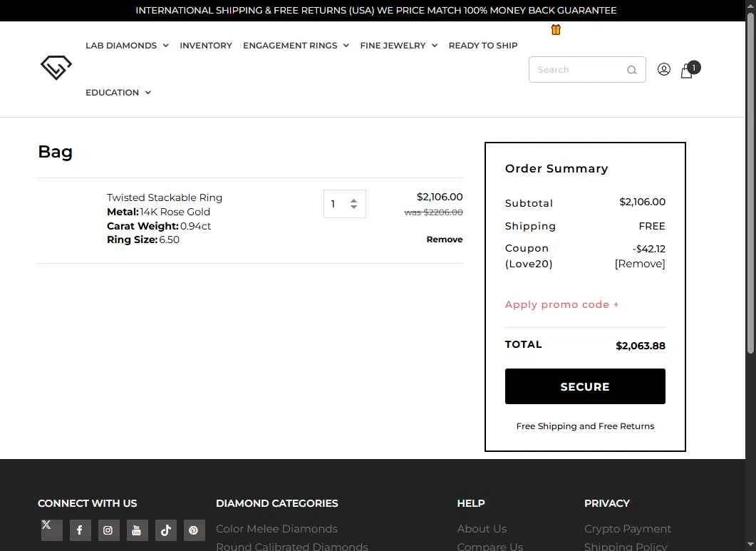Screen dimensions: 756x551
Task: Open the About Us footer link
Action: pyautogui.click(x=482, y=529)
